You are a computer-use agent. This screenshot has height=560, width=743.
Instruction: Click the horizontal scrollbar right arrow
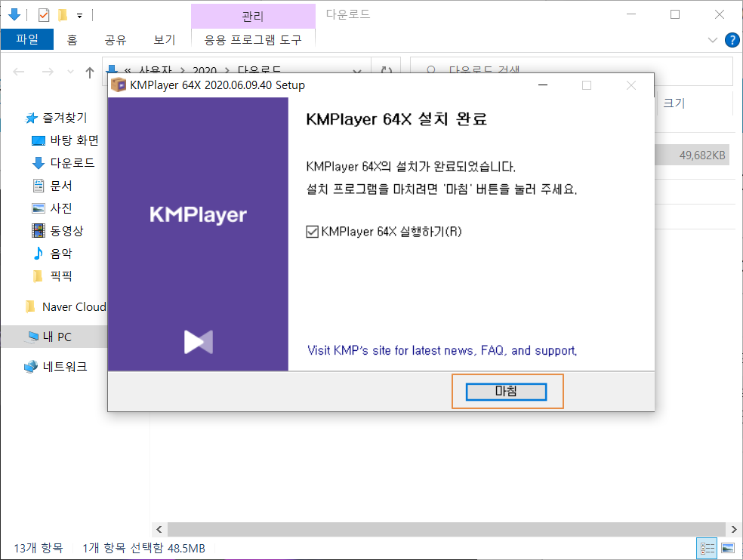[734, 529]
